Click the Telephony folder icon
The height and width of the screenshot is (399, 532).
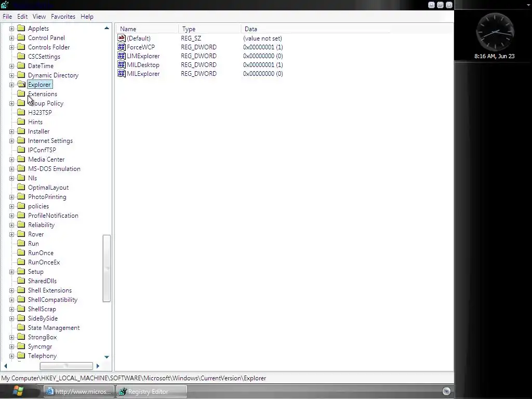(21, 355)
